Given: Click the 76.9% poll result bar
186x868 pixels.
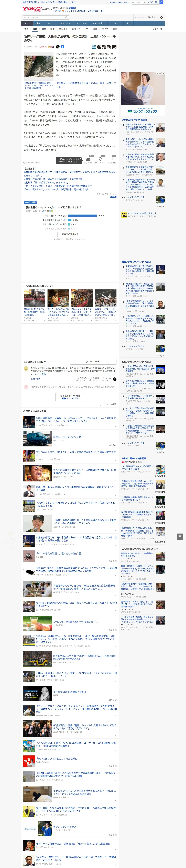Looking at the screenshot, I should [82, 216].
